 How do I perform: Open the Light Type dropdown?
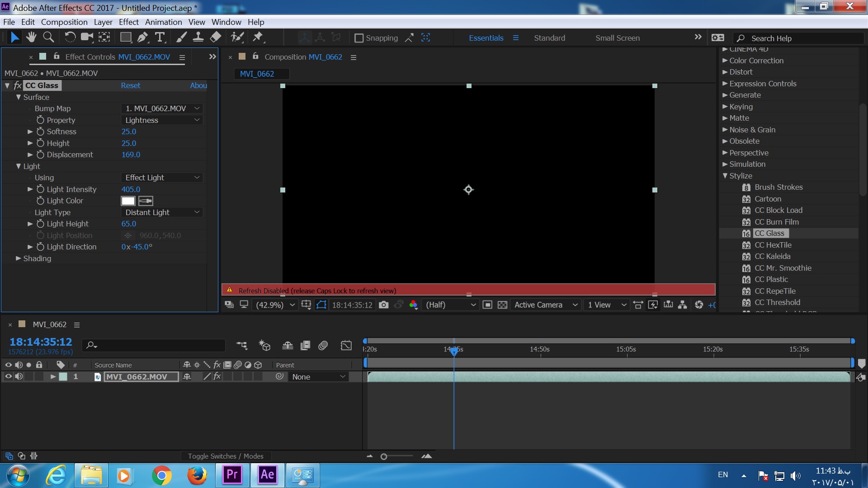[x=162, y=212]
